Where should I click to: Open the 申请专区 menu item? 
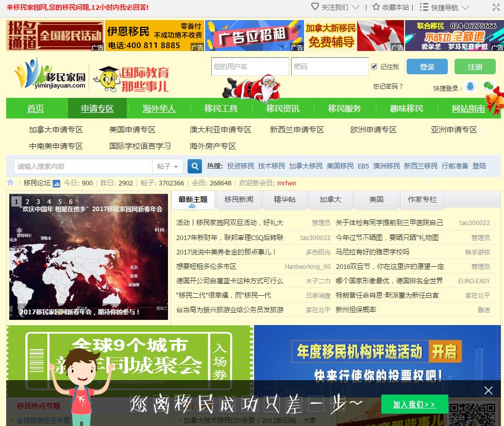pos(97,109)
